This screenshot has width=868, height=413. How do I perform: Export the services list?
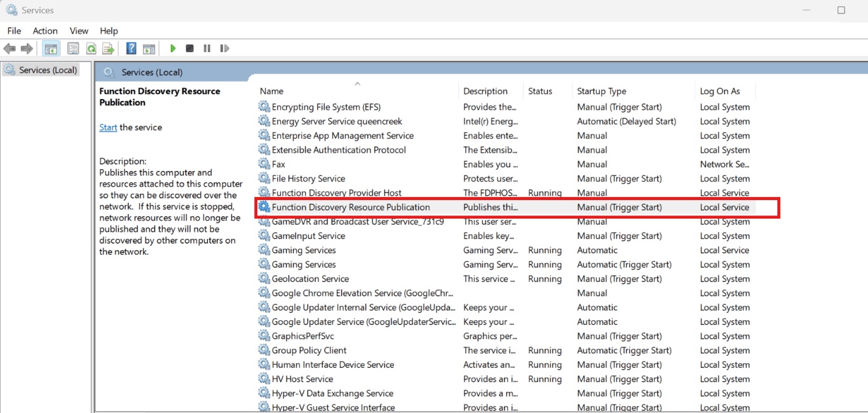coord(108,48)
